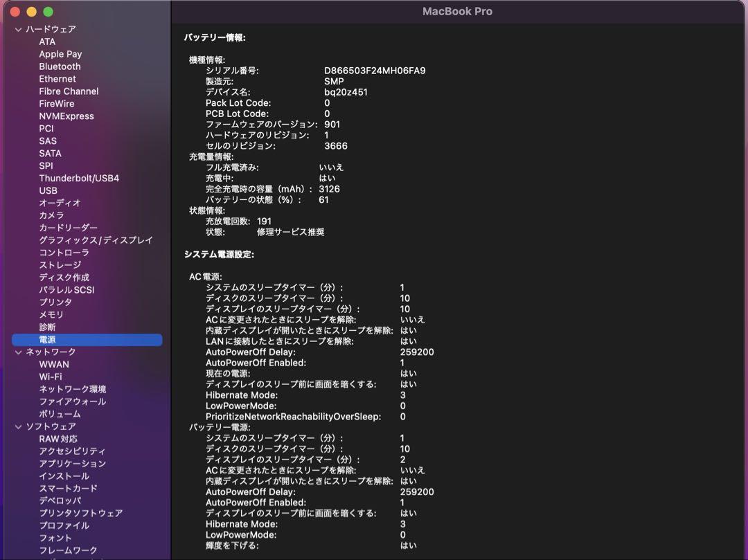The image size is (748, 560).
Task: Collapse the ネットワーク section
Action: [x=18, y=352]
